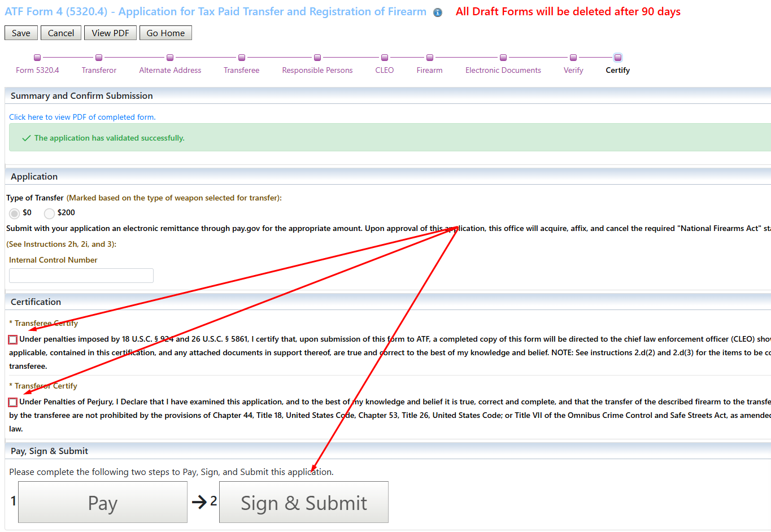
Task: Click the Transferor step marker icon
Action: tap(99, 58)
